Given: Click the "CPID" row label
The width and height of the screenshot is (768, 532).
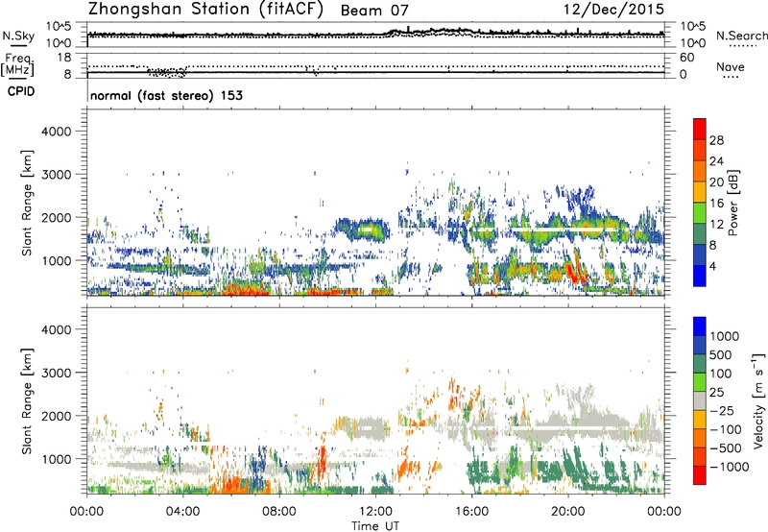Looking at the screenshot, I should (21, 91).
